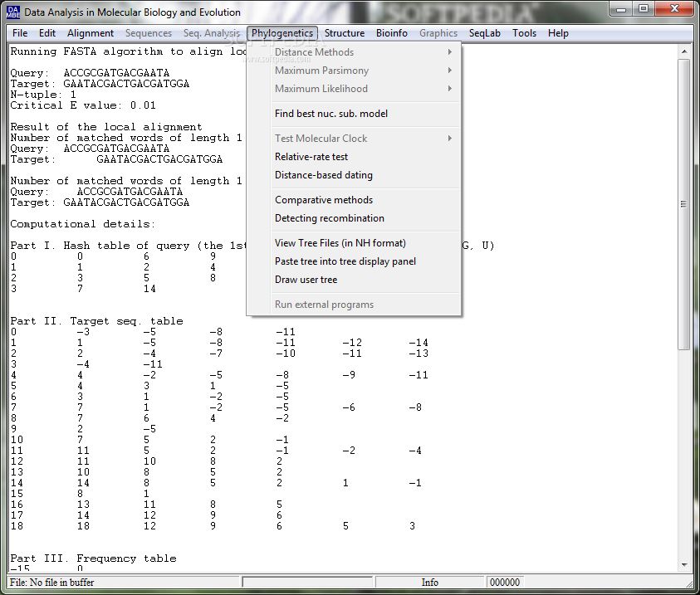Click the vertical scrollbar thumb
The height and width of the screenshot is (595, 700).
(684, 204)
